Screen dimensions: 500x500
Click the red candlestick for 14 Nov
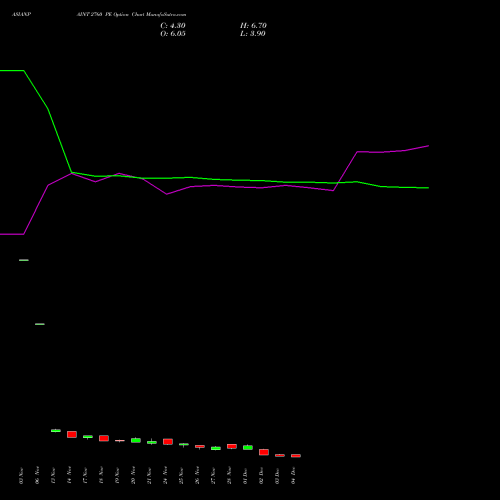coord(72,434)
